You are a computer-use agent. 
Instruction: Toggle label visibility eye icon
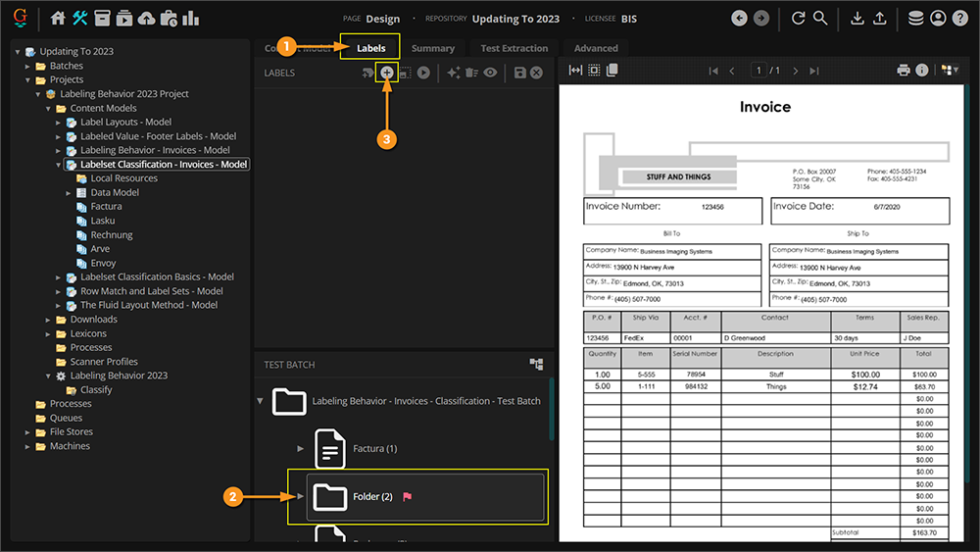[x=489, y=73]
